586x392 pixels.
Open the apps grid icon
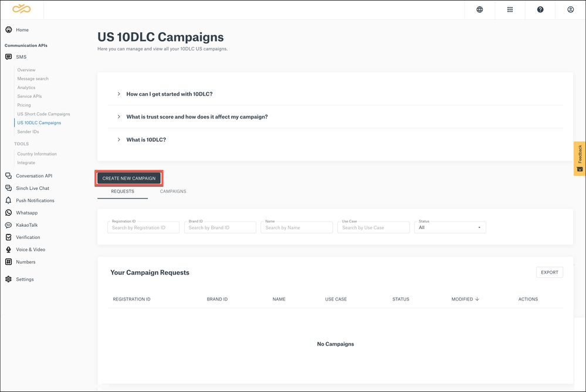point(510,9)
